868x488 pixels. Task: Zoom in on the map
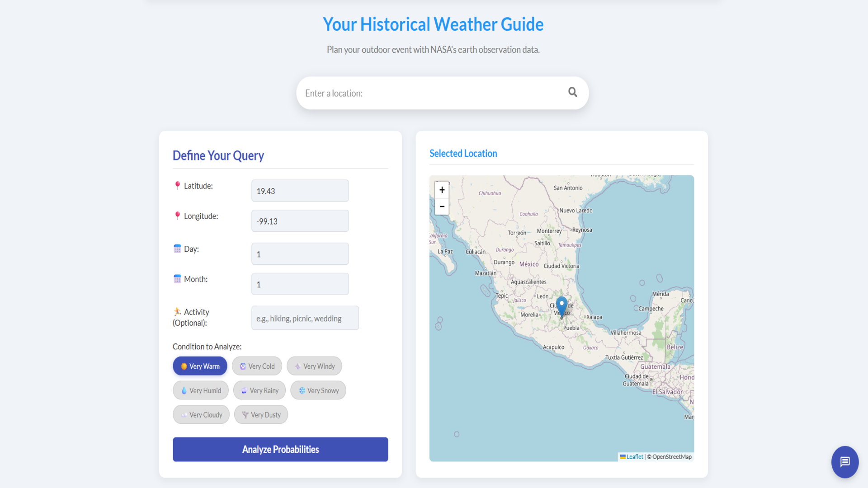[x=442, y=190]
